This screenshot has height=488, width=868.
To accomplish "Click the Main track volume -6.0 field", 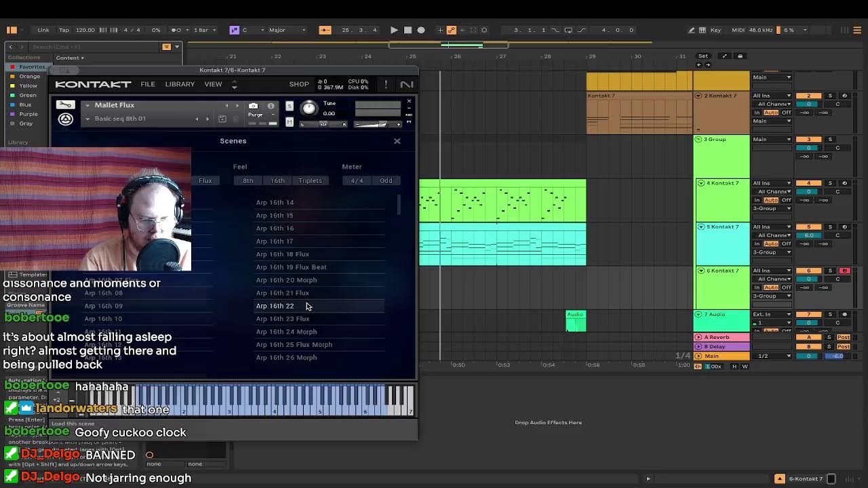I will pyautogui.click(x=838, y=357).
